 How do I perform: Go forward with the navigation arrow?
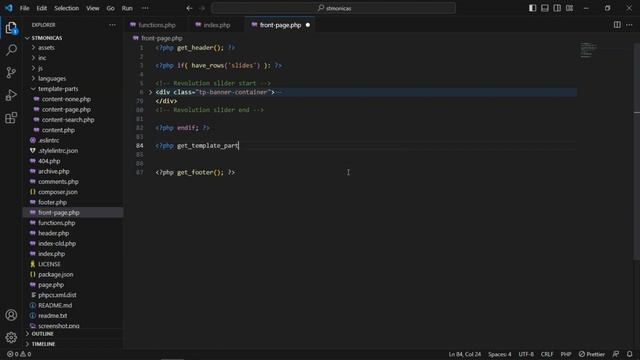(x=202, y=8)
